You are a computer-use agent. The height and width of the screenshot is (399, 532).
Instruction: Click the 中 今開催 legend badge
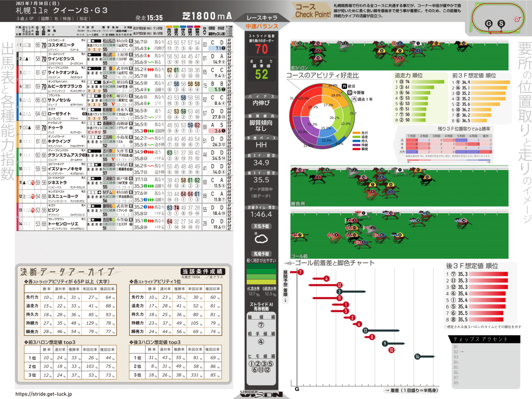(355, 93)
